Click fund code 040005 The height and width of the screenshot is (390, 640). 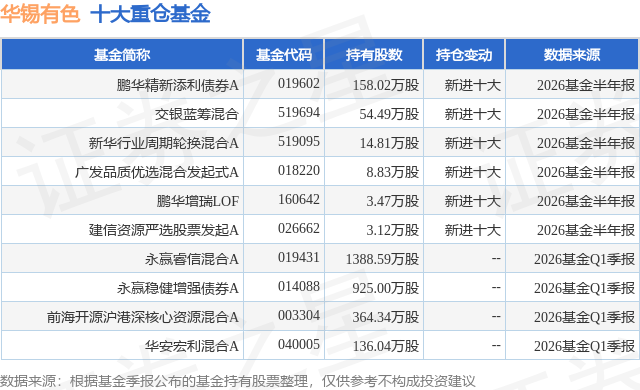pyautogui.click(x=299, y=344)
